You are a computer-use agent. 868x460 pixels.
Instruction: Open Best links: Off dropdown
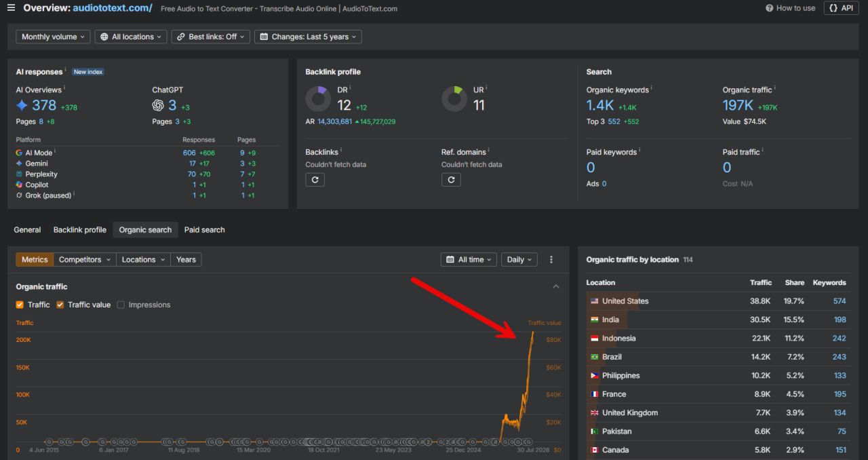(x=211, y=37)
